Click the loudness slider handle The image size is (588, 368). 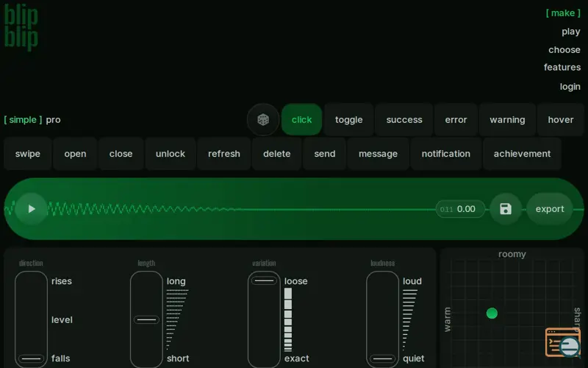(x=382, y=358)
